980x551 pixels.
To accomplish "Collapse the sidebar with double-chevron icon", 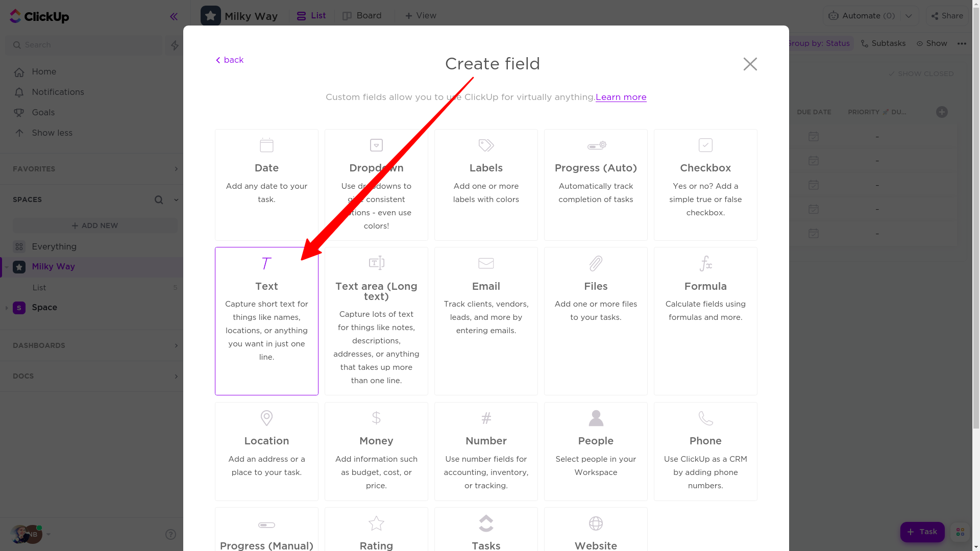I will 174,17.
